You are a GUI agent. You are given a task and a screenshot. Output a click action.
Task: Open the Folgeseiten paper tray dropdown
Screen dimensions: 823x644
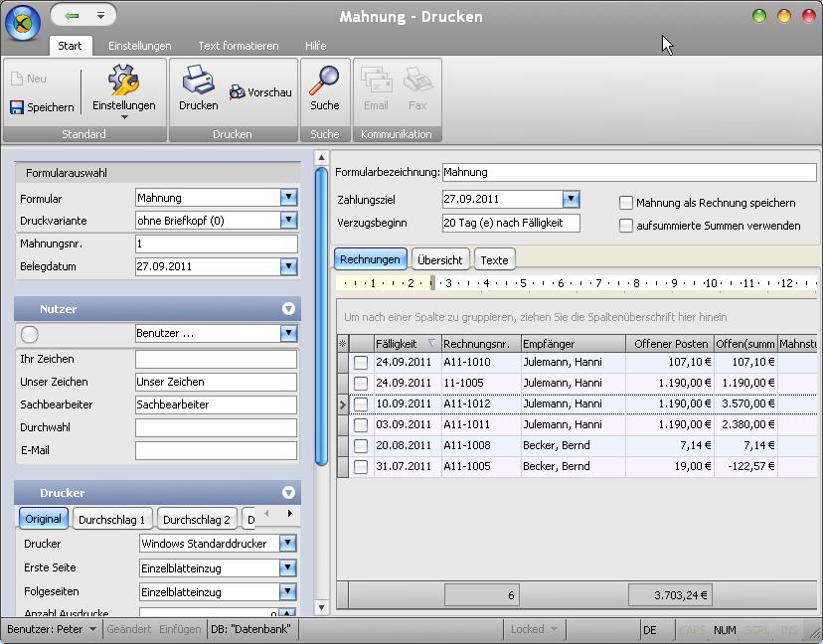(287, 592)
